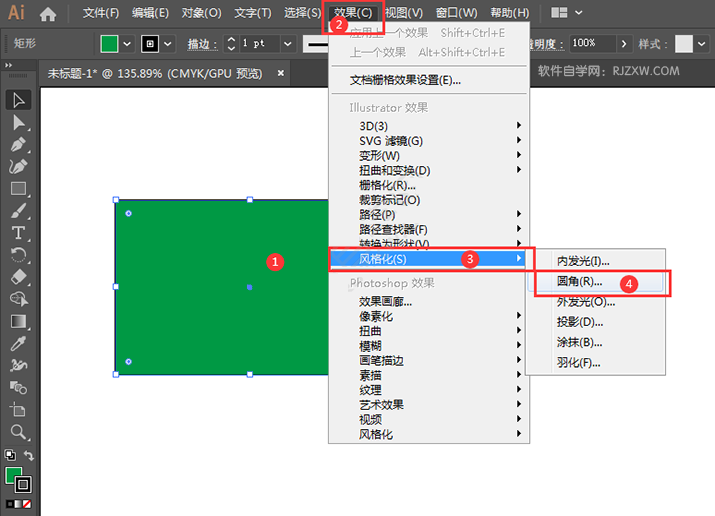The height and width of the screenshot is (516, 715).
Task: Set color mode to None
Action: (x=27, y=504)
